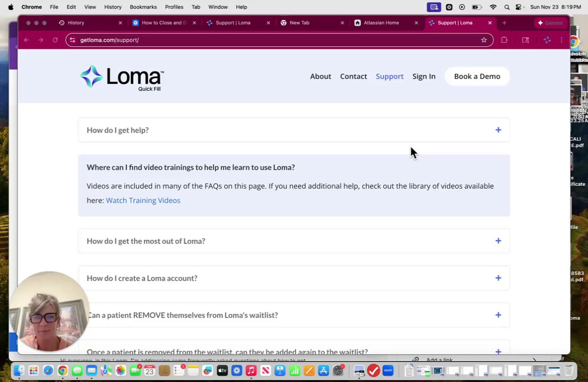This screenshot has height=382, width=588.
Task: Expand the patient REMOVE from waitlist FAQ
Action: click(294, 315)
